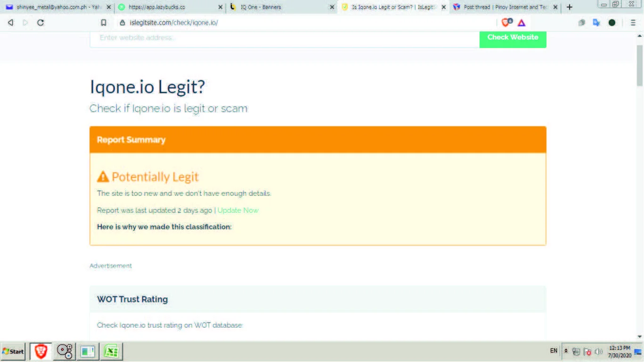
Task: View site security lock info
Action: (122, 23)
